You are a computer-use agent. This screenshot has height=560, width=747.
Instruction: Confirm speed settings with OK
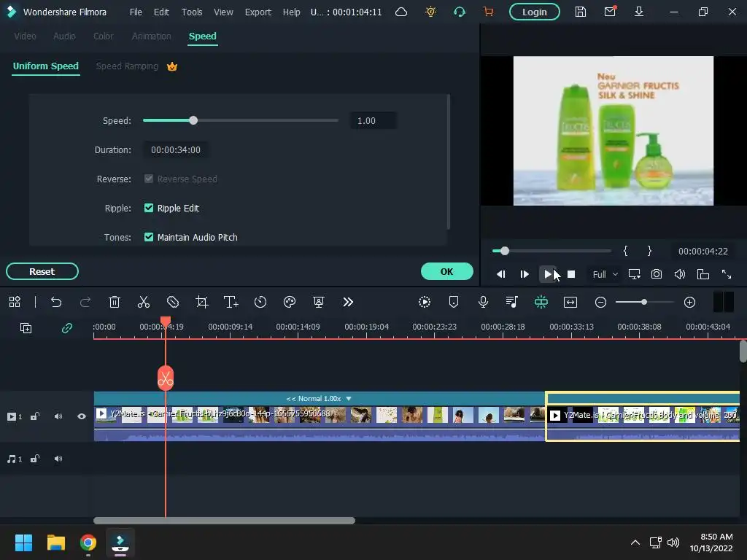pos(447,271)
